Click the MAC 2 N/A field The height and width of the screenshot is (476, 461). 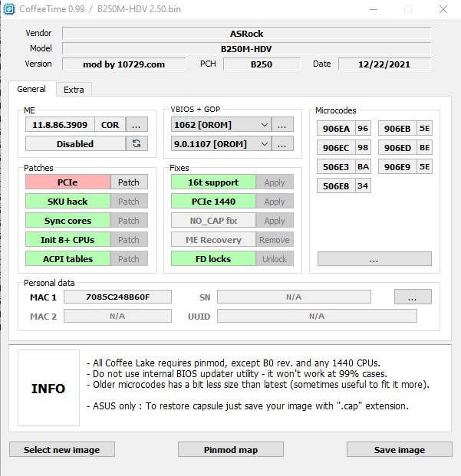coord(117,316)
